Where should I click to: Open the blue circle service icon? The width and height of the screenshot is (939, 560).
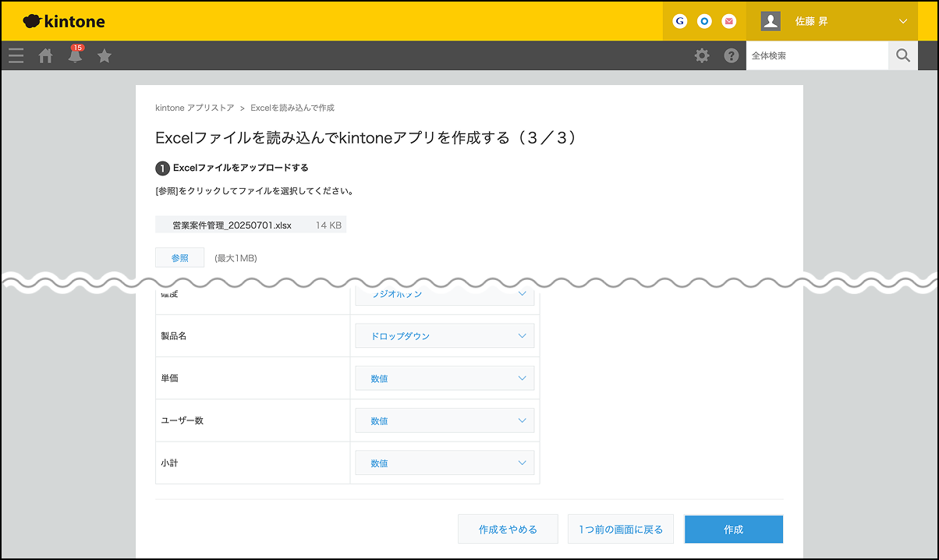(x=704, y=22)
